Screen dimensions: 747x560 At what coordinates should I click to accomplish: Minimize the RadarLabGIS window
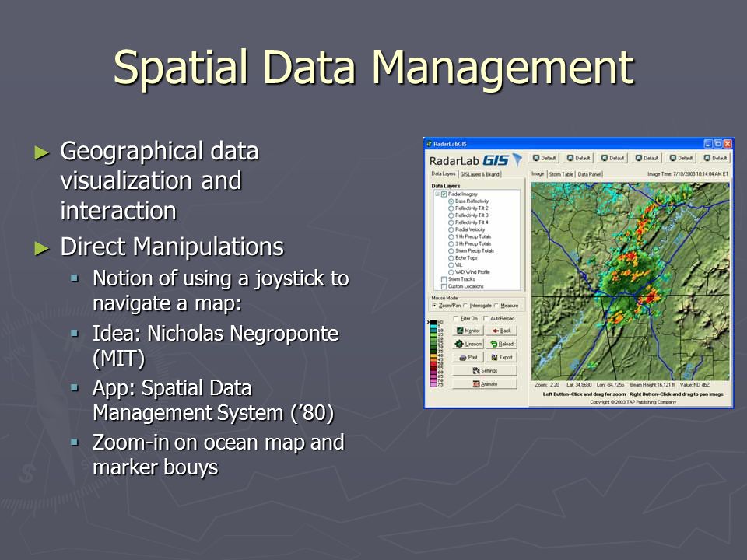(x=708, y=144)
